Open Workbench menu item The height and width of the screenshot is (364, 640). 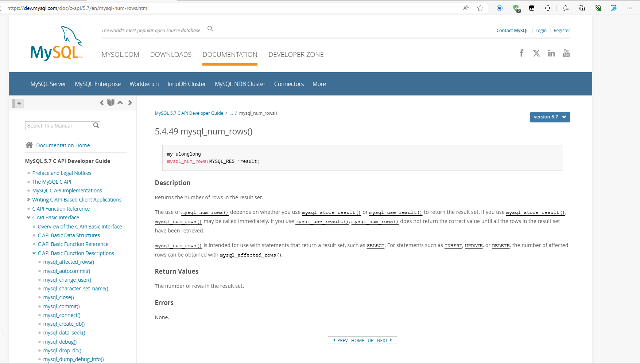(x=144, y=84)
